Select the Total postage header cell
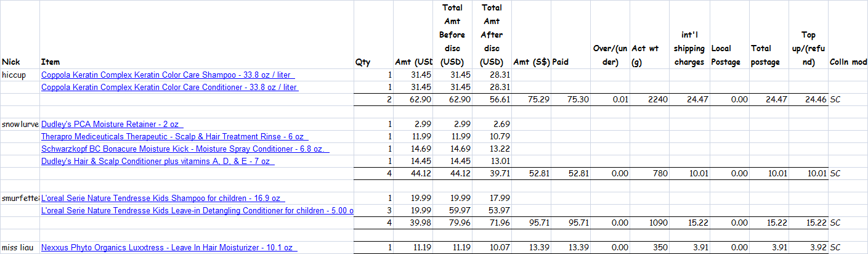 (x=768, y=35)
